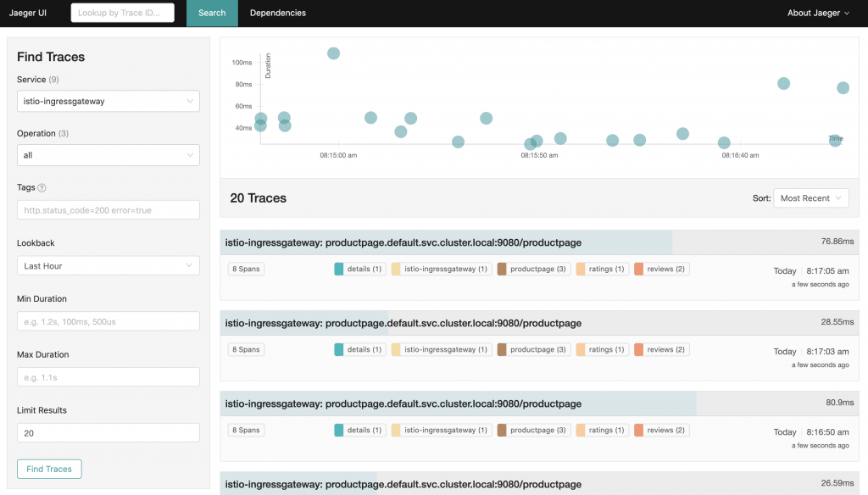Viewport: 868px width, 495px height.
Task: Click istio-ingressgateway (1) tag in 28.55ms trace
Action: [441, 349]
